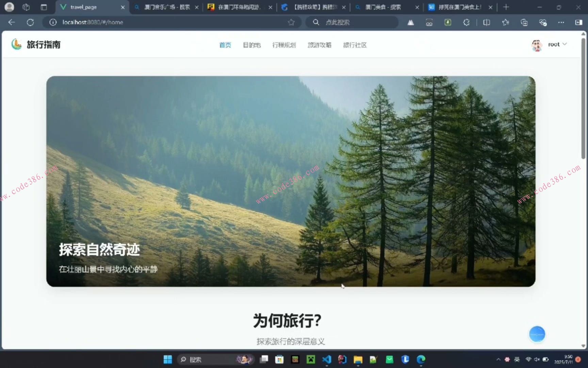Image resolution: width=588 pixels, height=368 pixels.
Task: Click the floating chat bubble button
Action: (537, 334)
